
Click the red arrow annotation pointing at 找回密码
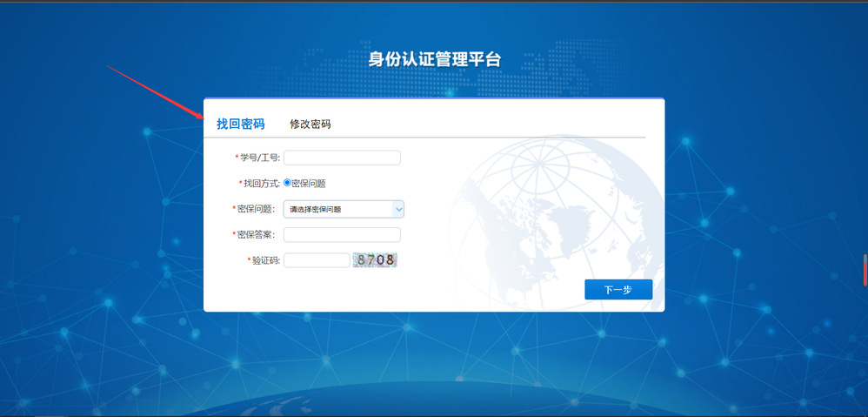click(155, 94)
